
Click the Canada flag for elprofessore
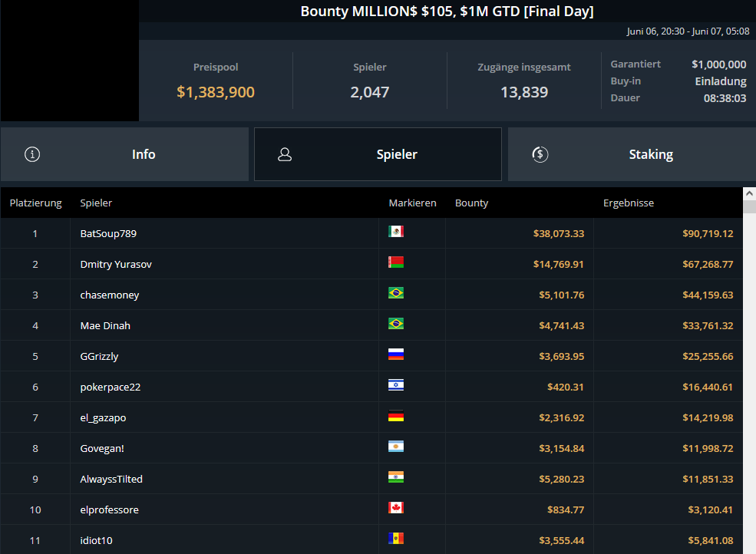click(x=396, y=508)
